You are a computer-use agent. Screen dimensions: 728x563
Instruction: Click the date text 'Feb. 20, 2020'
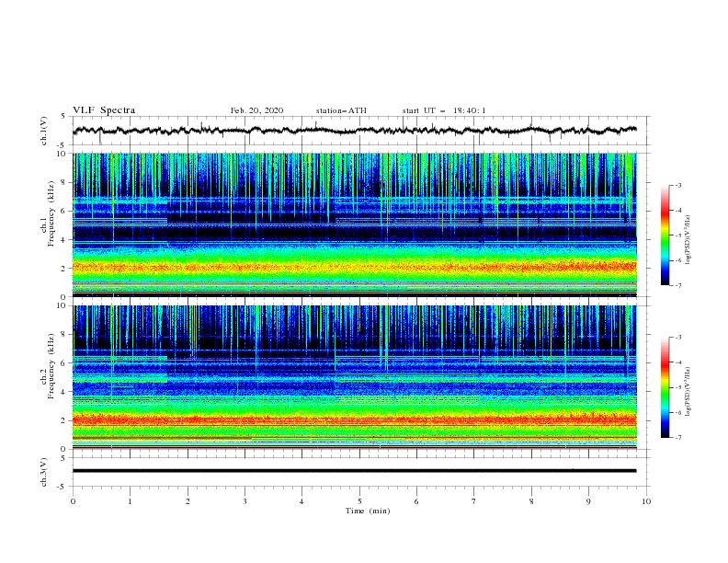pos(256,110)
